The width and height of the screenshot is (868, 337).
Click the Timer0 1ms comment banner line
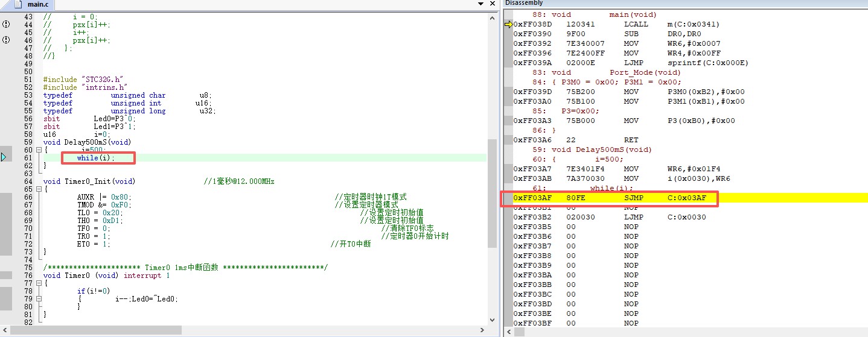click(185, 267)
